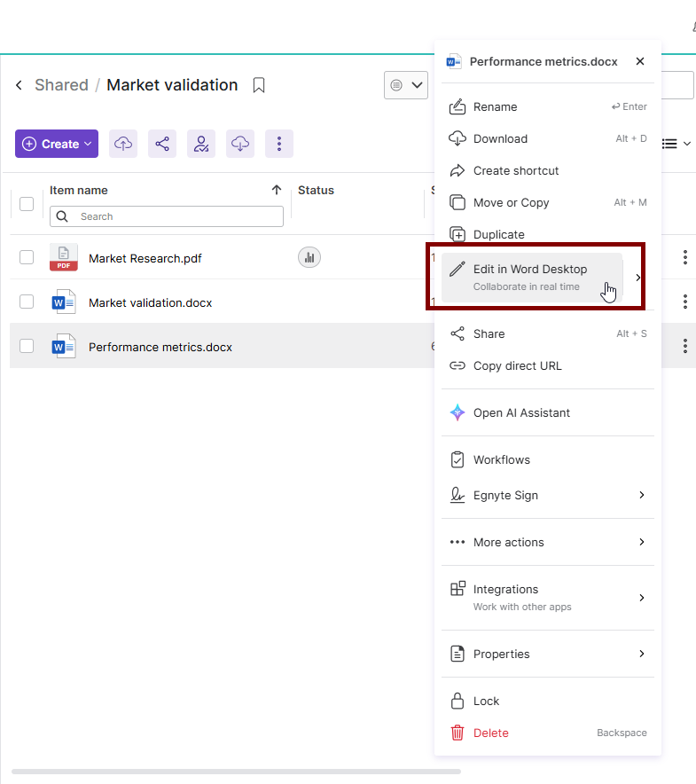Open AI Assistant from the menu
The width and height of the screenshot is (696, 784).
[548, 413]
